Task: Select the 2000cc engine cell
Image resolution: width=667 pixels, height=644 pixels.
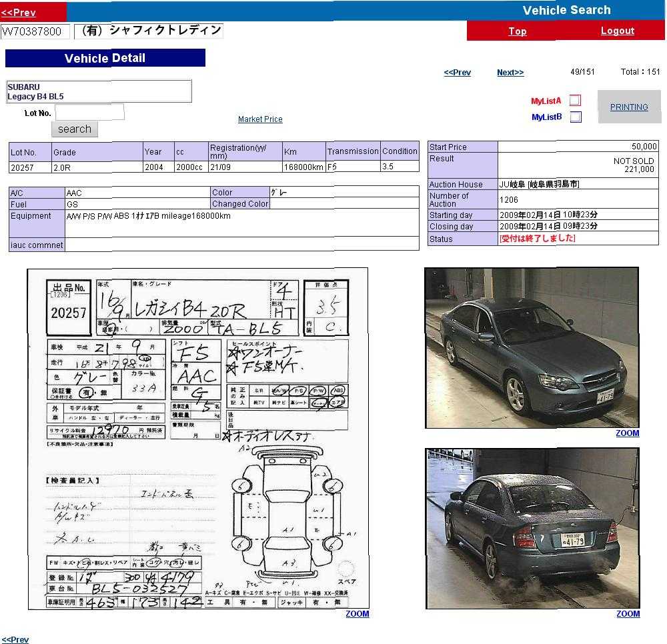Action: coord(191,167)
